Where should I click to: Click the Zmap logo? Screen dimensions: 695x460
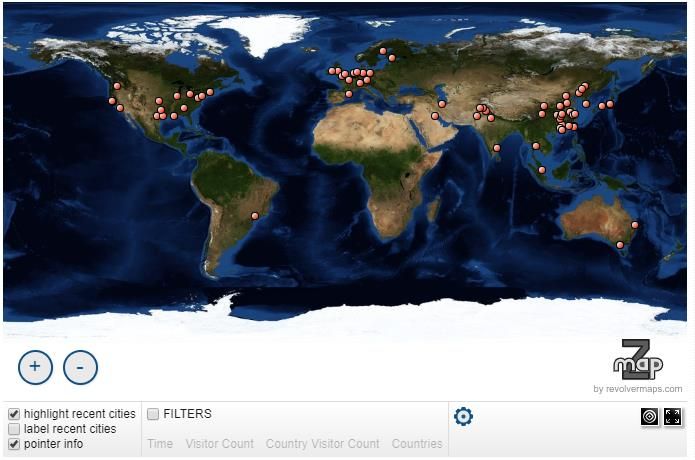(x=638, y=359)
